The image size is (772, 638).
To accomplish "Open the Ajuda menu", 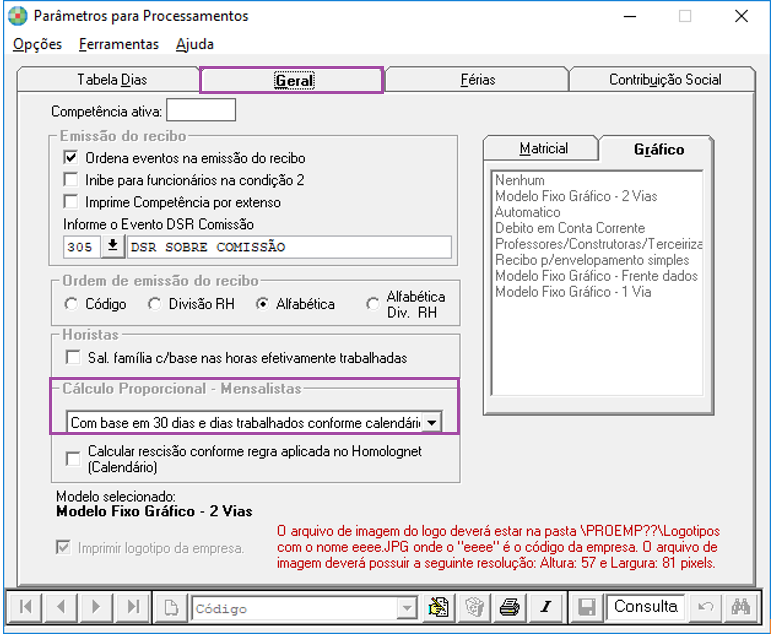I will point(195,44).
